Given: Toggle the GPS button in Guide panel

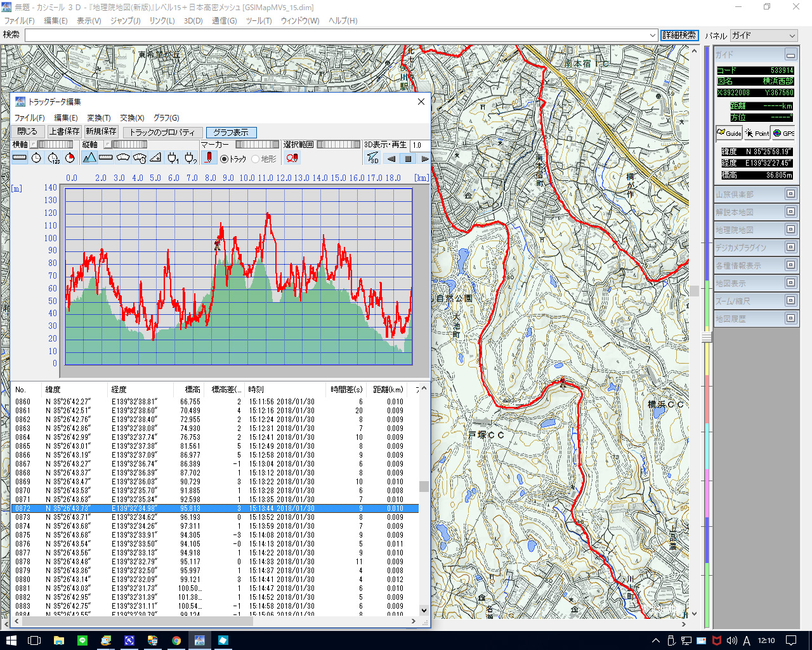Looking at the screenshot, I should coord(783,133).
